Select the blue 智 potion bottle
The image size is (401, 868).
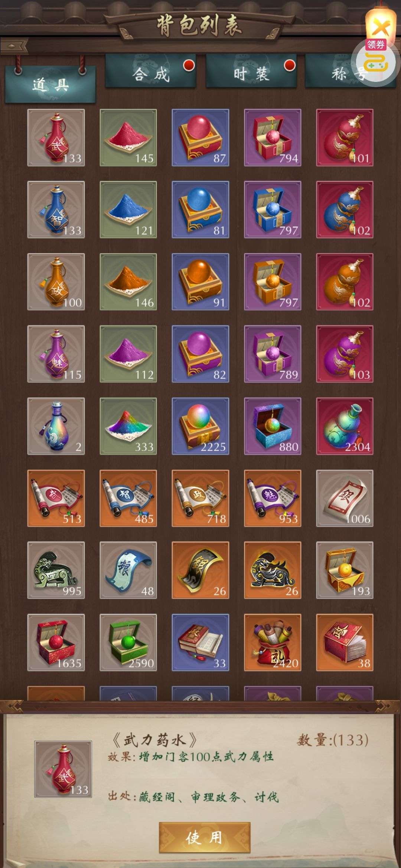point(56,210)
